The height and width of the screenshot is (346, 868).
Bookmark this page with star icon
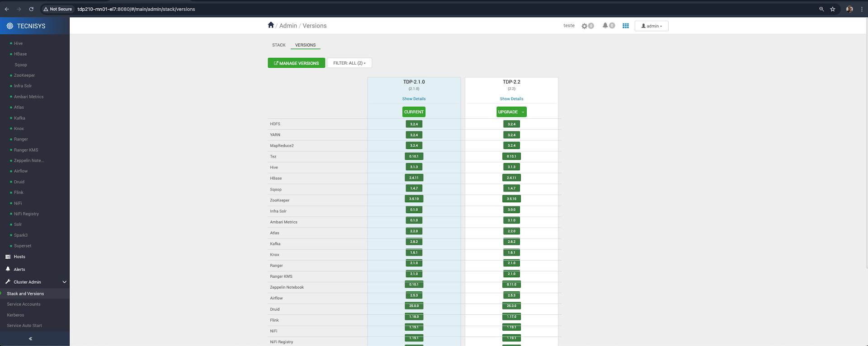point(833,9)
